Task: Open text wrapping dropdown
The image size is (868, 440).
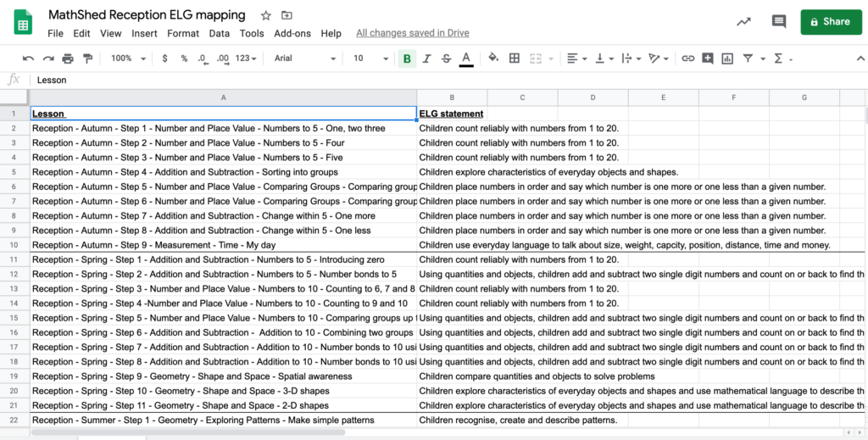Action: point(631,58)
